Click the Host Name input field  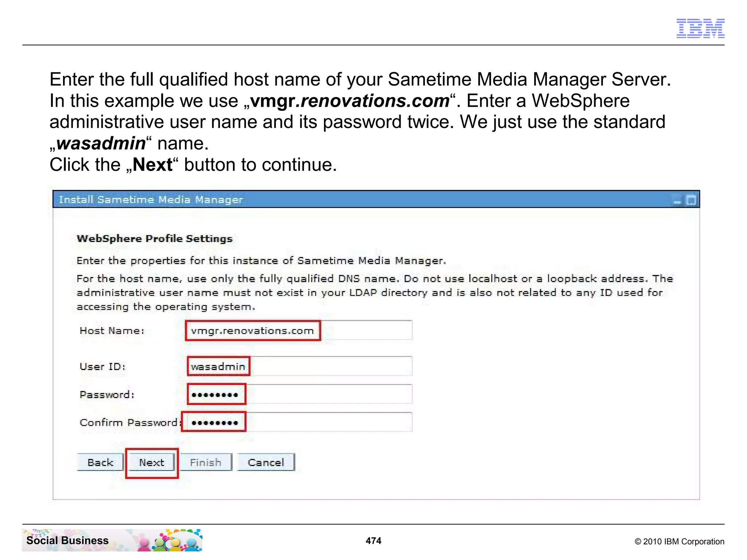tap(299, 330)
